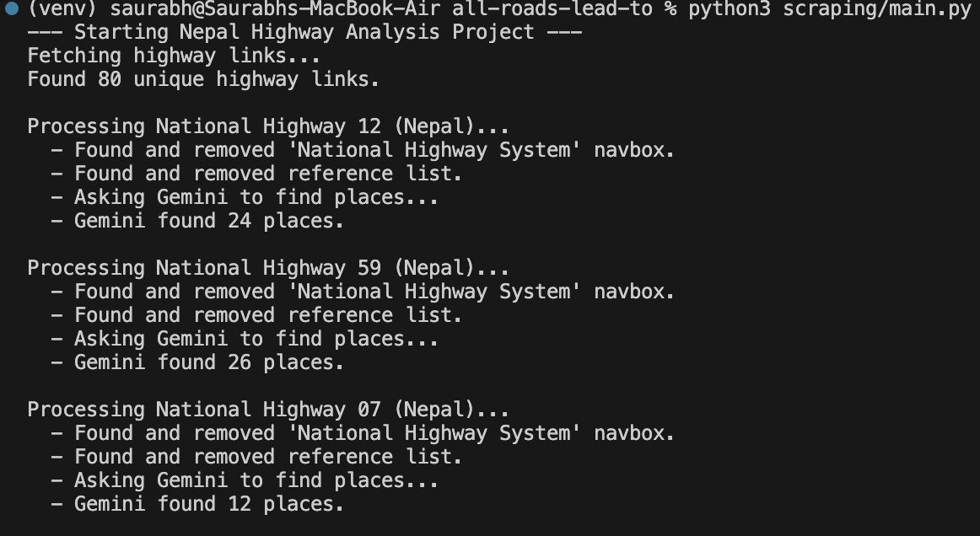Click the Starting Nepal Highway Analysis Project line
This screenshot has width=980, height=536.
coord(304,32)
